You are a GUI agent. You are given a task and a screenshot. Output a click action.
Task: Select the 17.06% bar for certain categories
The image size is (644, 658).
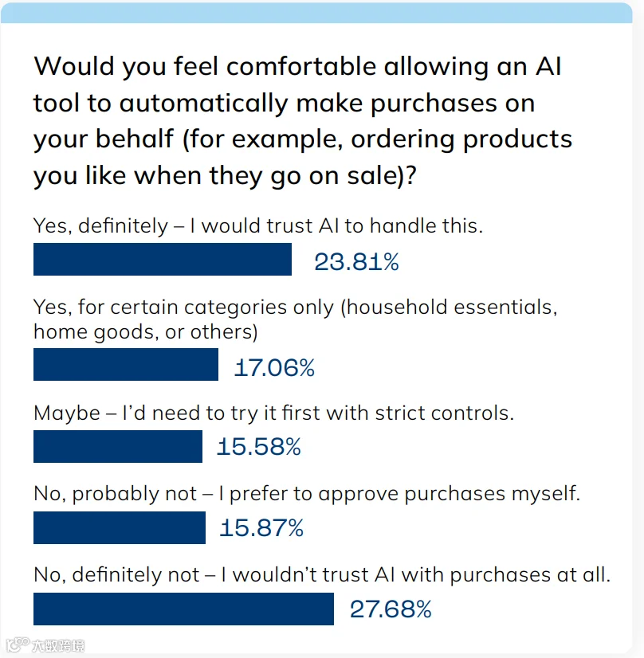pyautogui.click(x=126, y=365)
